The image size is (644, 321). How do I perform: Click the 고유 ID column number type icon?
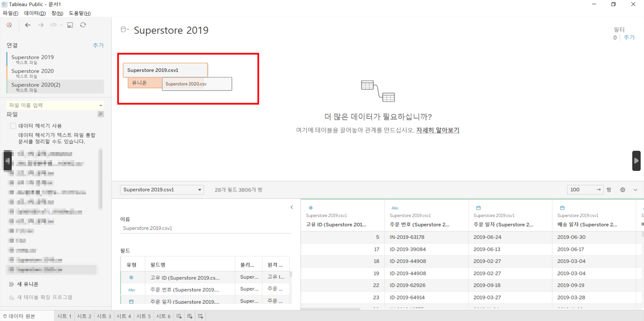click(x=311, y=208)
